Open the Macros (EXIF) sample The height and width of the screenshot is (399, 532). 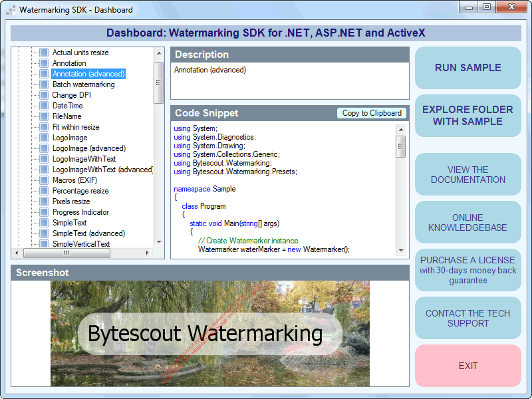[x=74, y=180]
